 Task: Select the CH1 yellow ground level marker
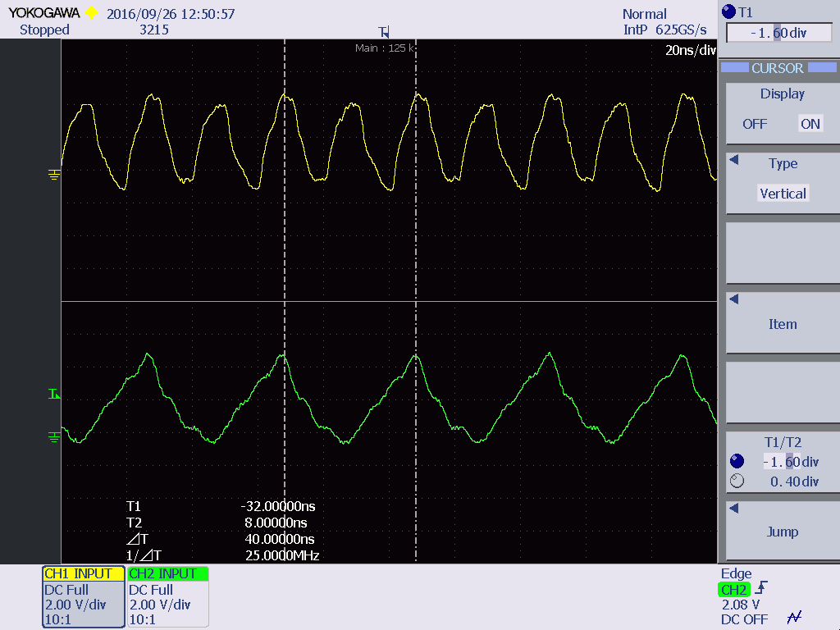tap(54, 174)
